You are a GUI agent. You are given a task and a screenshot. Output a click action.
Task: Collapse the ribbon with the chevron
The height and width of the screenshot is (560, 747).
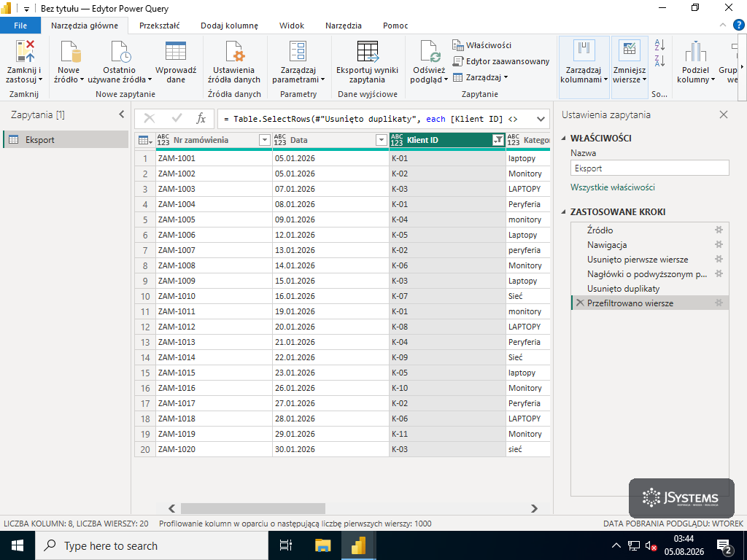tap(723, 26)
